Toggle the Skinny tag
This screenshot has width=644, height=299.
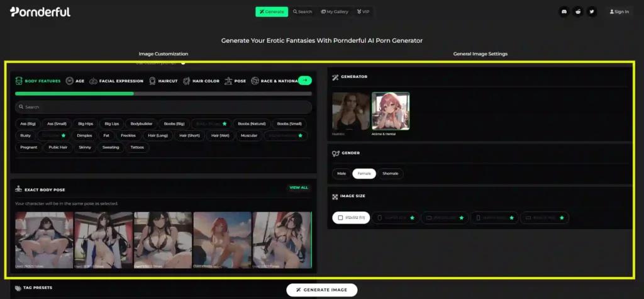point(86,147)
